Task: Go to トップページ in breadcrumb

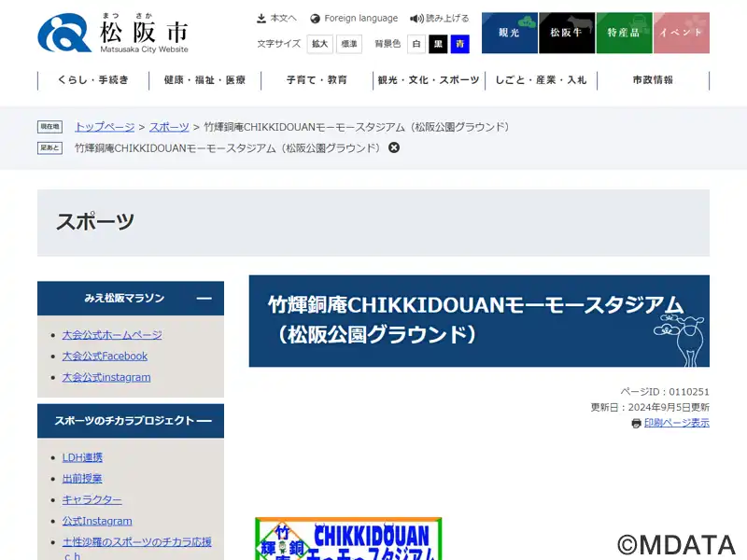Action: [x=105, y=127]
